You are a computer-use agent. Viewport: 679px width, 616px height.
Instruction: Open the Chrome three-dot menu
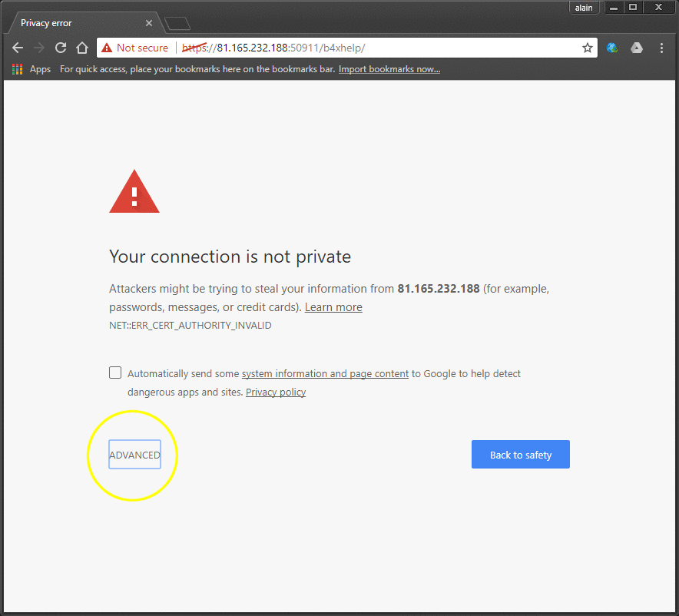[x=661, y=48]
